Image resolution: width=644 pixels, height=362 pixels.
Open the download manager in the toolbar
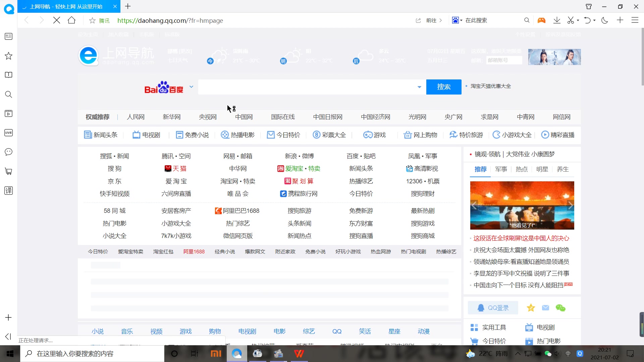(557, 20)
